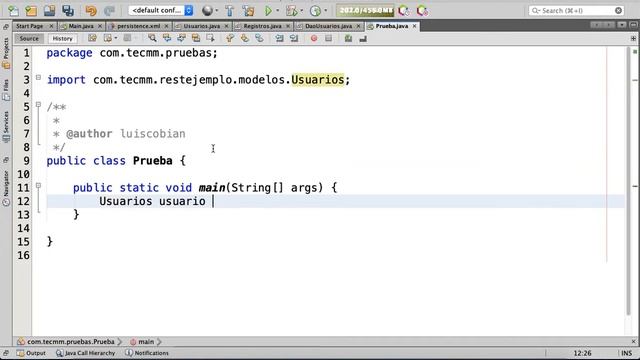Switch to the DaoUsuarios.java tab
640x360 pixels.
pyautogui.click(x=329, y=26)
